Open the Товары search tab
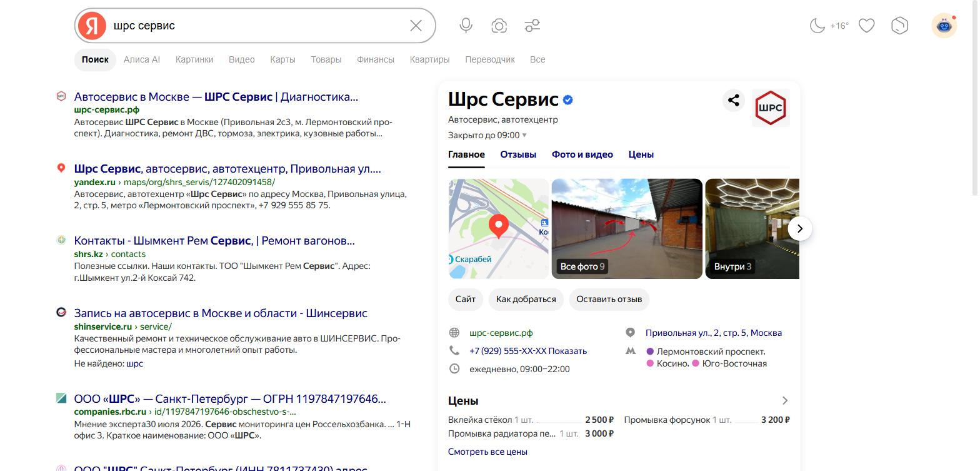 pos(326,59)
